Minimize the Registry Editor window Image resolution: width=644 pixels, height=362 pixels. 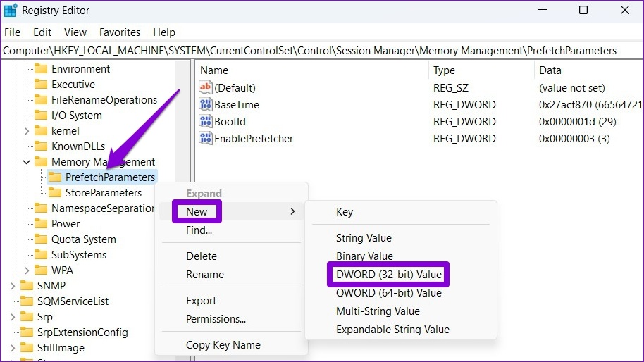[x=543, y=10]
